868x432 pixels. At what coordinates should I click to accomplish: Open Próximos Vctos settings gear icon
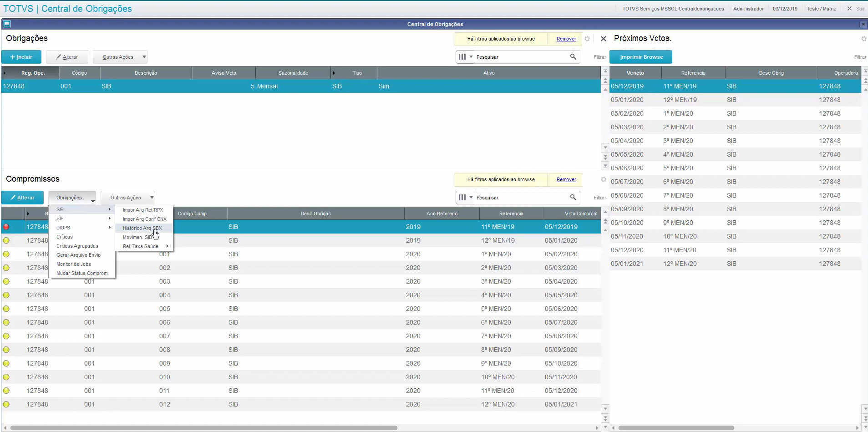click(x=863, y=39)
